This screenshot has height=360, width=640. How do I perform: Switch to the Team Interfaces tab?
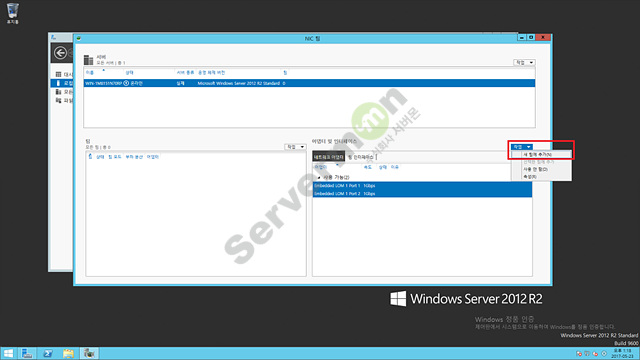(x=360, y=157)
